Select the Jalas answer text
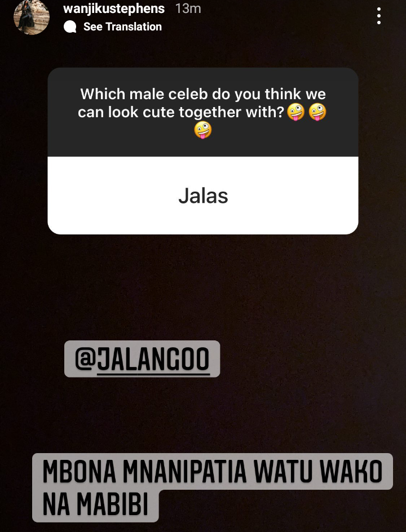The width and height of the screenshot is (406, 532). (203, 196)
